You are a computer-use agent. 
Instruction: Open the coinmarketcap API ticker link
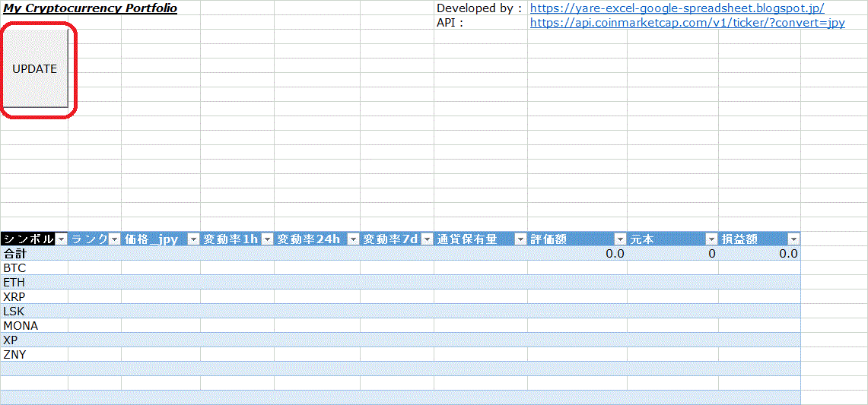click(688, 24)
